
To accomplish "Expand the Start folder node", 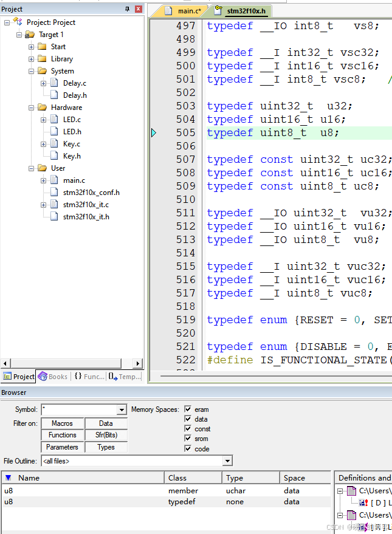I will coord(32,47).
